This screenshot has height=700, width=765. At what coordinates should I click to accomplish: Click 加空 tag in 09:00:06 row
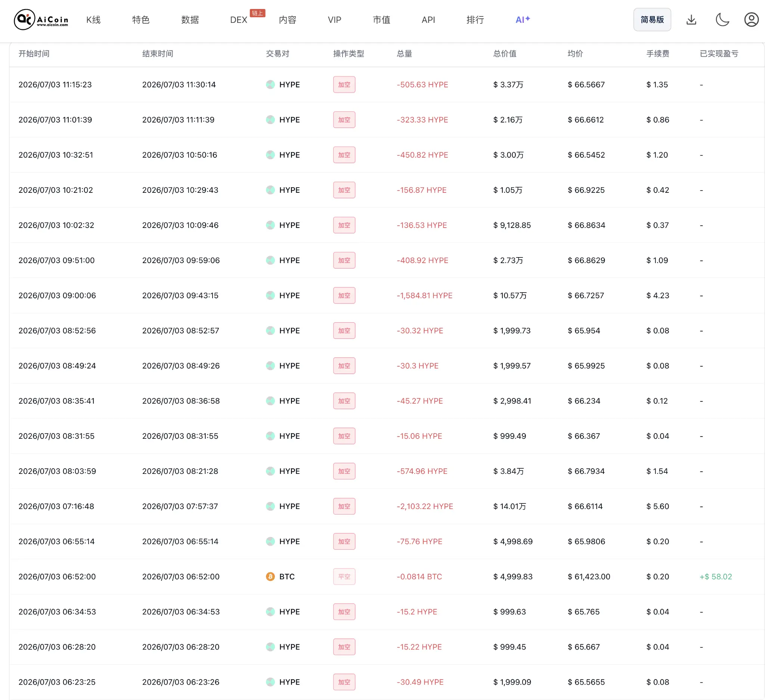point(344,295)
